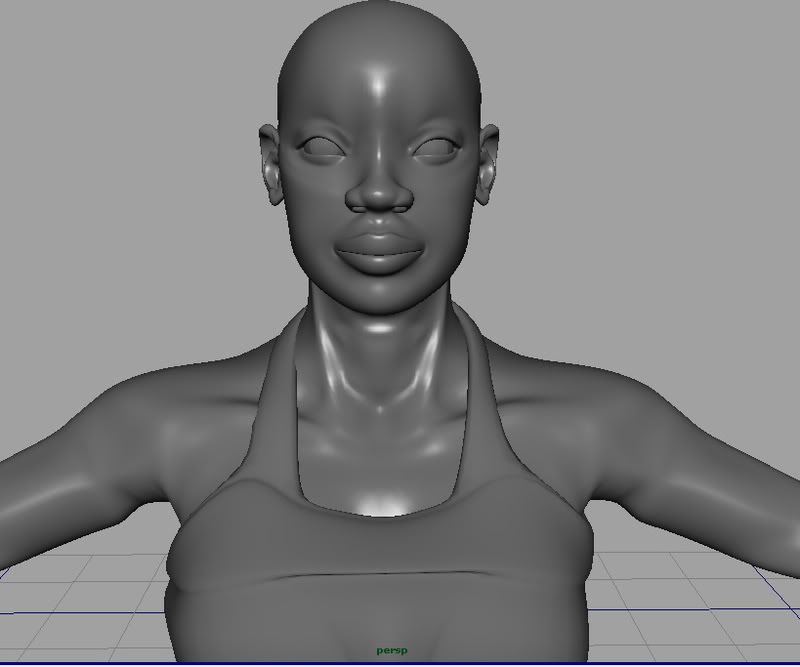
Task: Click the green 'persp' camera label
Action: (x=392, y=651)
